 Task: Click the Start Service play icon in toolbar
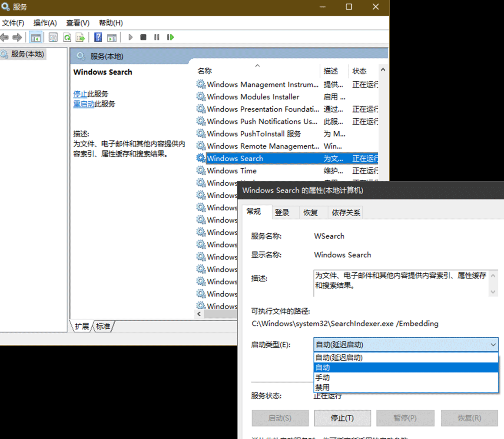(130, 37)
